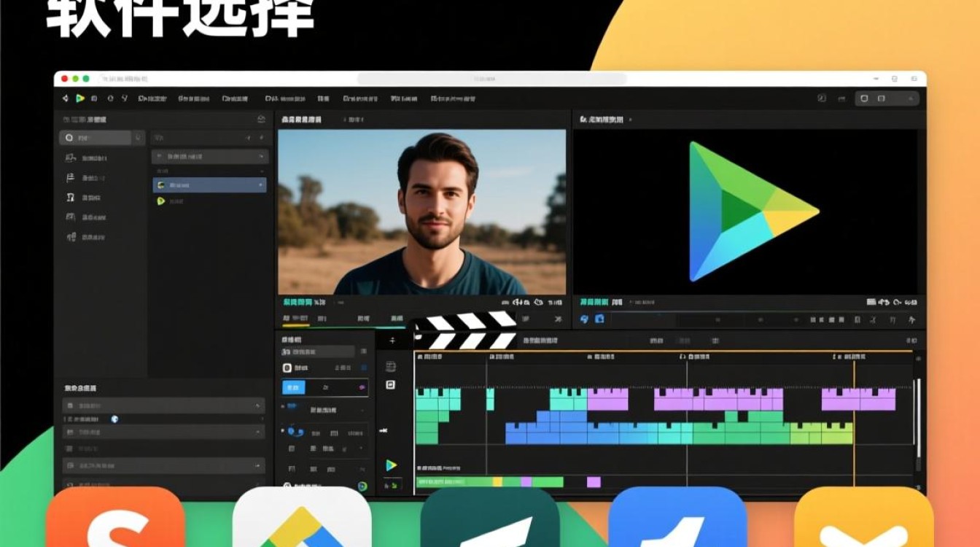Select the blue highlighted button beside the timeline
Screen dimensions: 980x547
(294, 388)
